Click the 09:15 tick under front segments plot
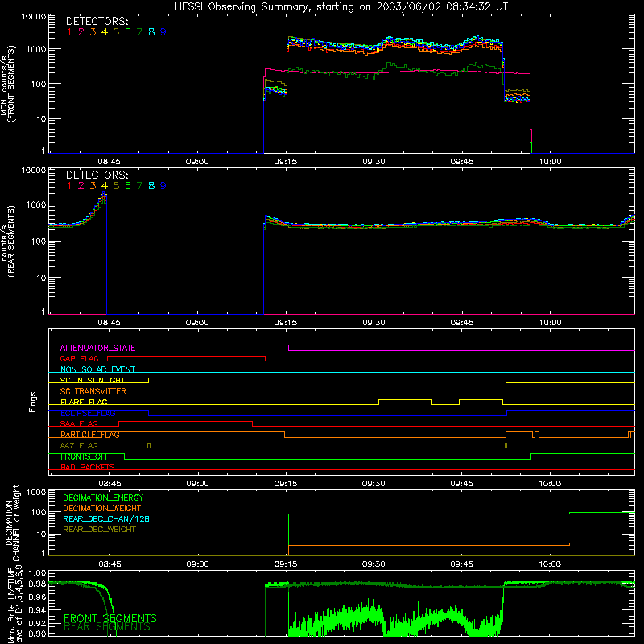Viewport: 644px width, 644px height. 286,162
